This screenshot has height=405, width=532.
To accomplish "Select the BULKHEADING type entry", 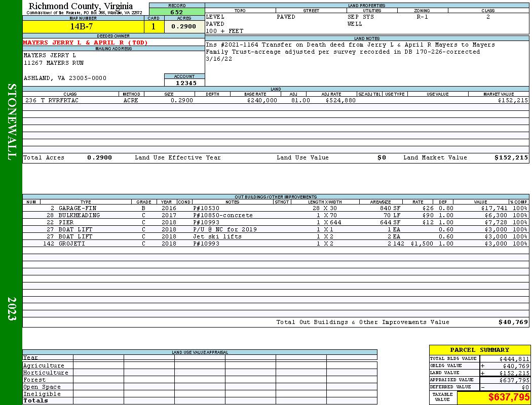I will coord(79,215).
